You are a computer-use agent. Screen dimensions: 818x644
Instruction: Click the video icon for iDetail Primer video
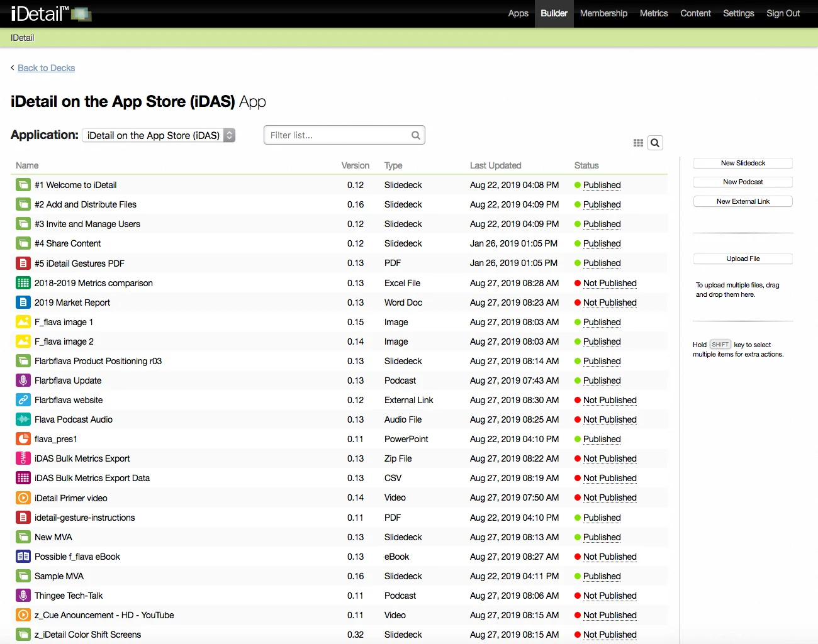(x=23, y=497)
